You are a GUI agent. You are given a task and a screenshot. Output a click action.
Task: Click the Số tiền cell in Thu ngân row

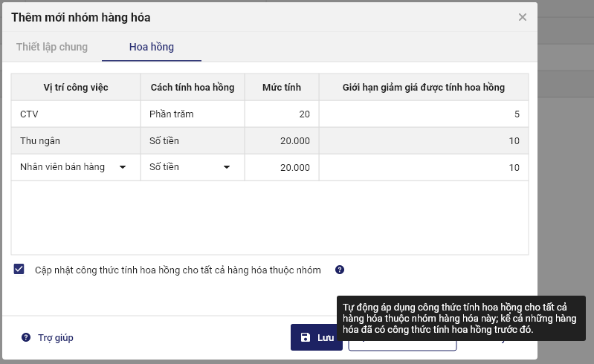pos(192,140)
